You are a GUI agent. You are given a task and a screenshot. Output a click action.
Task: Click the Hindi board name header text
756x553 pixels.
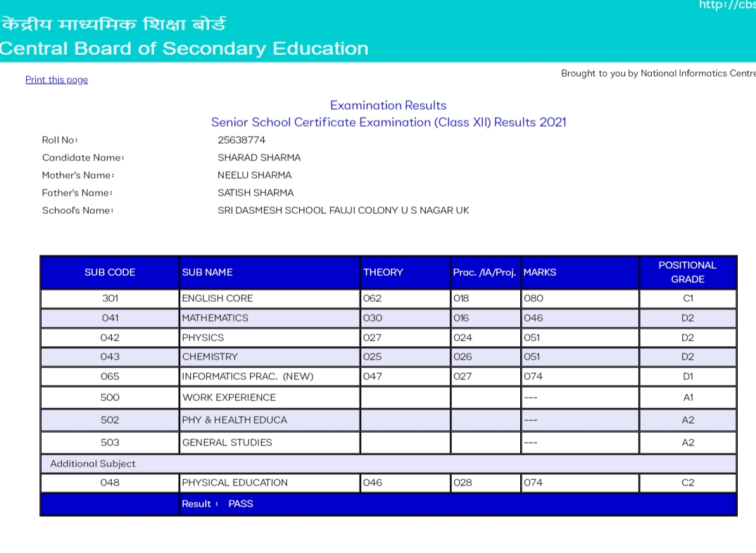(x=114, y=24)
